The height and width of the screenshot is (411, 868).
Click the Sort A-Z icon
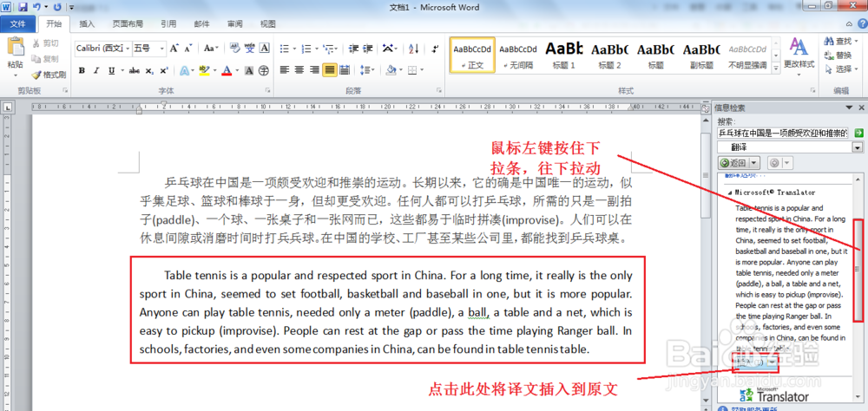(414, 49)
